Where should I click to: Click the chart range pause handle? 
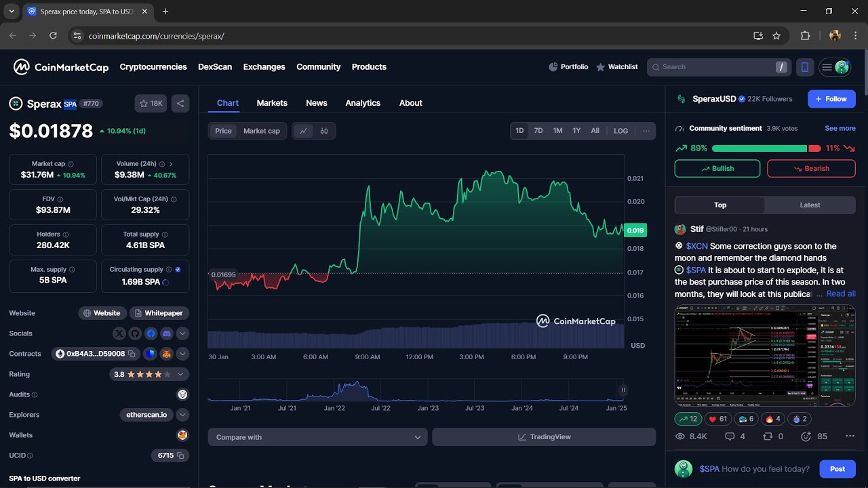point(623,390)
